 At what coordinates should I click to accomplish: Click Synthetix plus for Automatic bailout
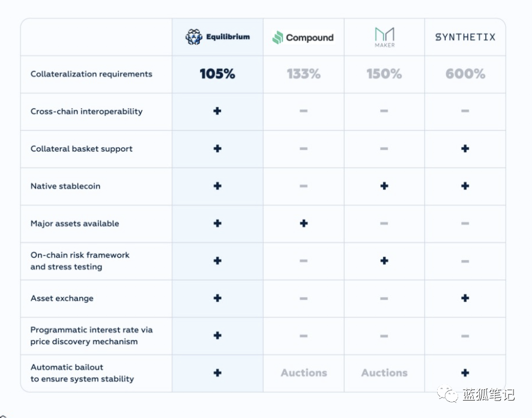[465, 373]
